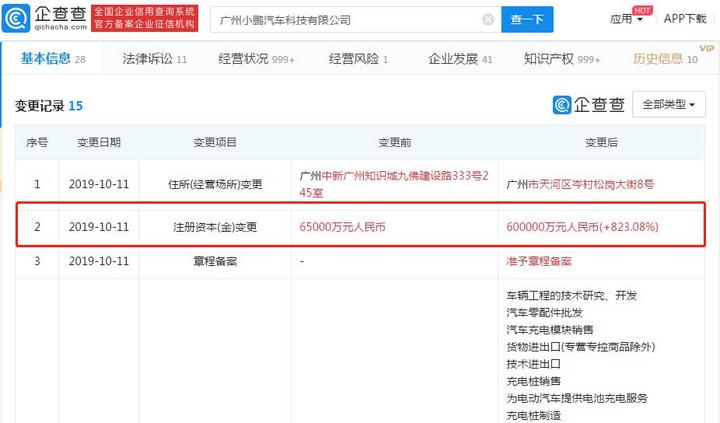The width and height of the screenshot is (720, 423).
Task: Open the 经营状况 tab
Action: tap(256, 59)
